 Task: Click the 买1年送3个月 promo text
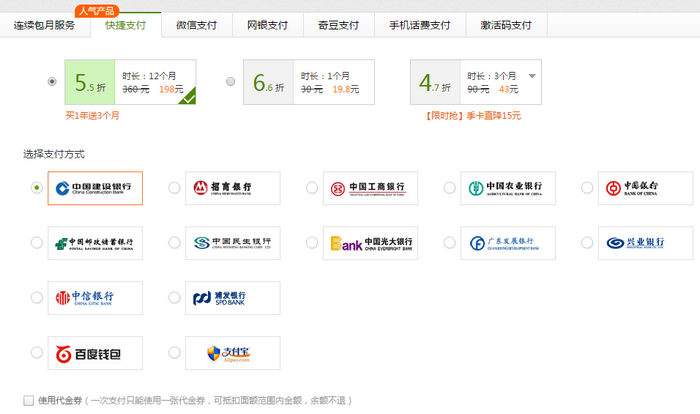point(92,116)
